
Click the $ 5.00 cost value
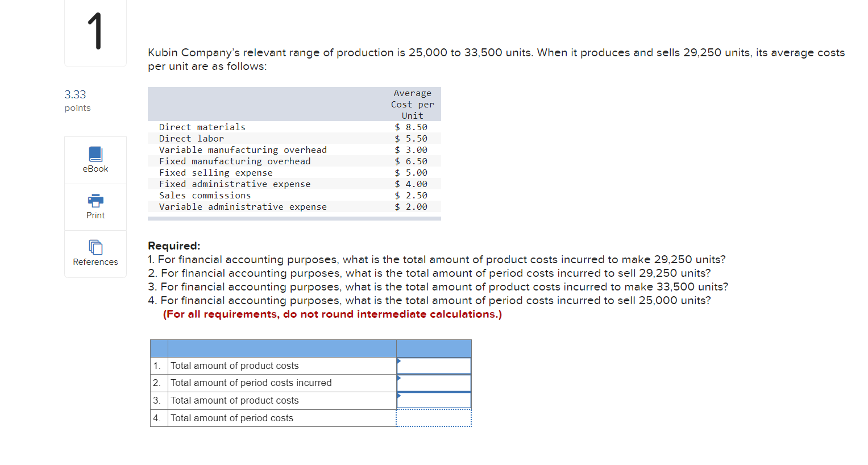(411, 173)
